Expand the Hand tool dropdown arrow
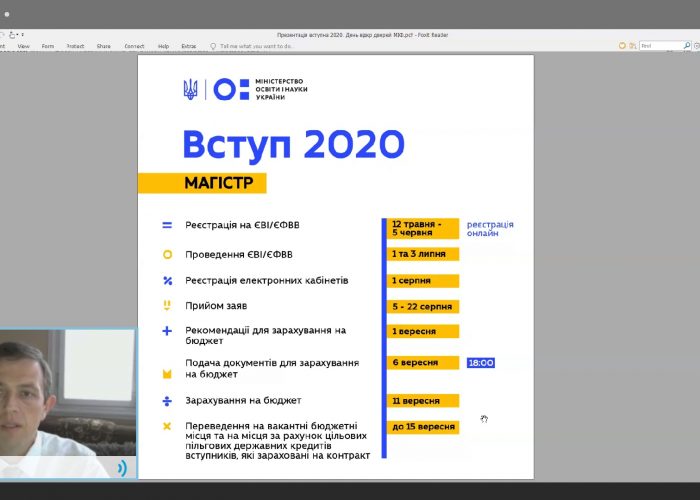The image size is (700, 500). click(x=17, y=34)
